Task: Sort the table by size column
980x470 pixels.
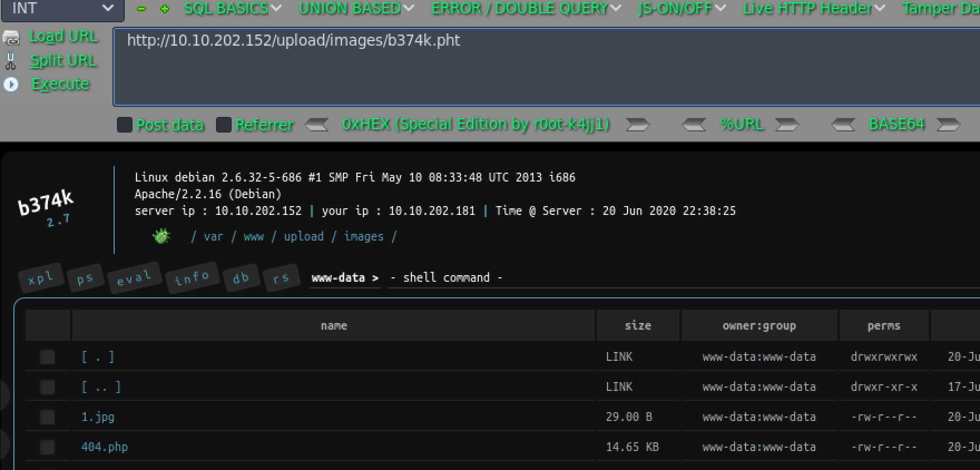Action: pos(638,325)
